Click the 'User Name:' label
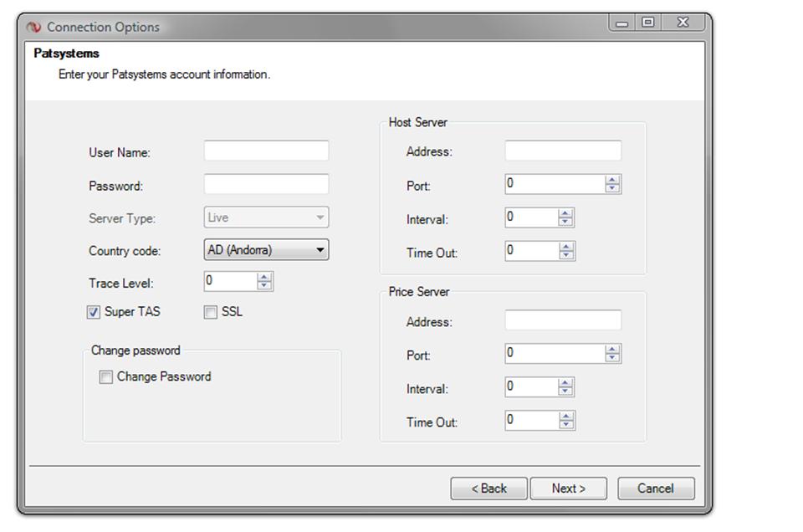This screenshot has width=803, height=532. [x=120, y=152]
